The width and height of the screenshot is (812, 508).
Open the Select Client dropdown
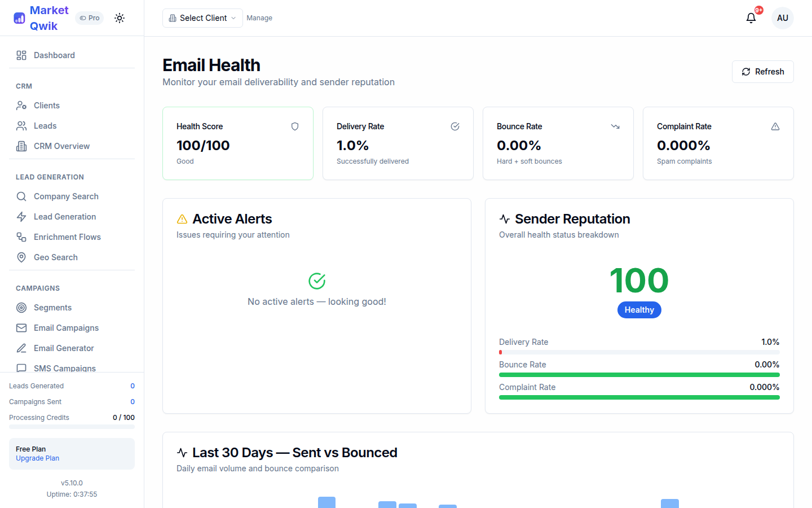(x=202, y=17)
